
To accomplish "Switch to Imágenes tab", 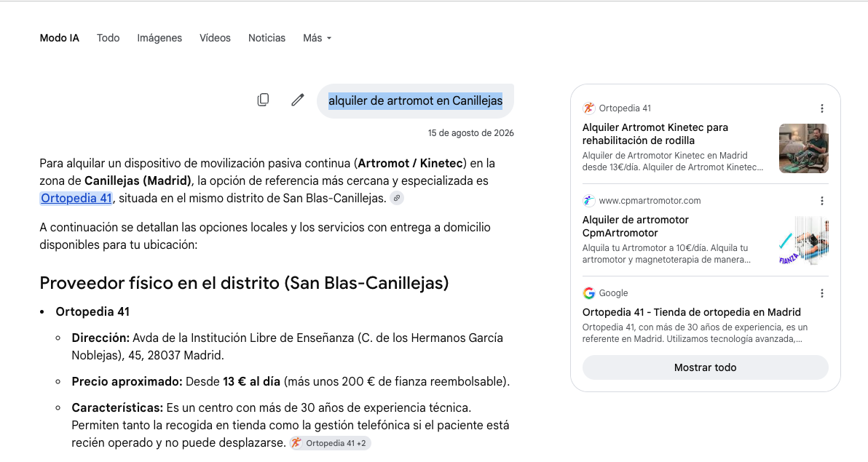I will (x=159, y=38).
